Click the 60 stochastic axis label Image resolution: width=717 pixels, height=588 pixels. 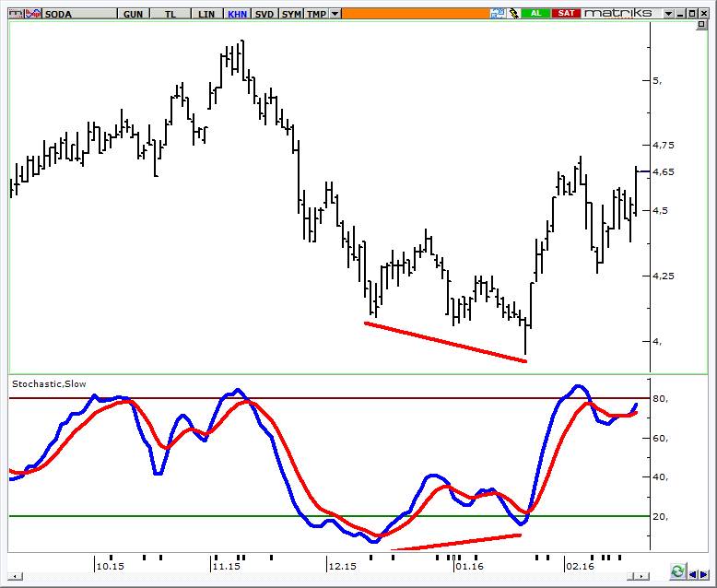point(660,438)
